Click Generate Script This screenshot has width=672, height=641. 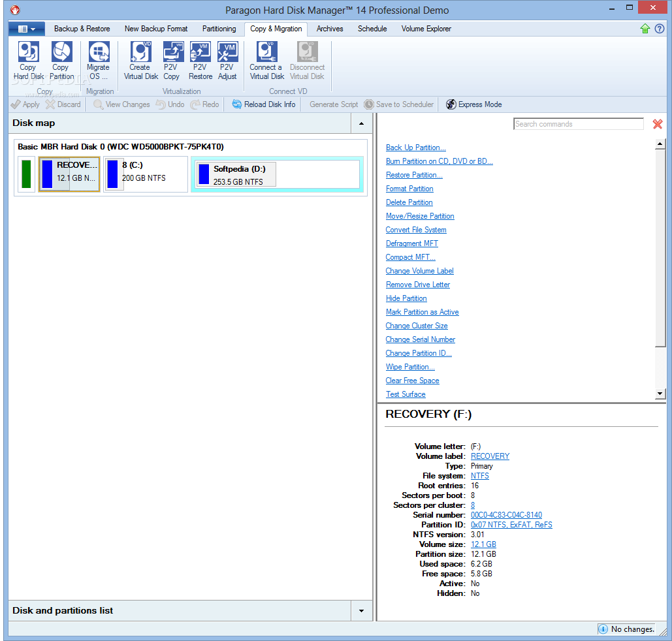(334, 104)
